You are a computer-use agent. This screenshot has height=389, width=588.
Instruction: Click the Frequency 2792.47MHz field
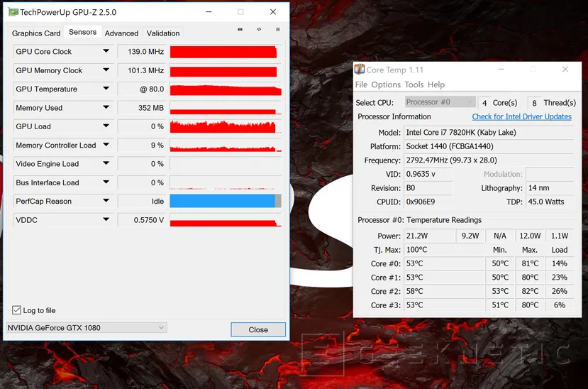(489, 160)
